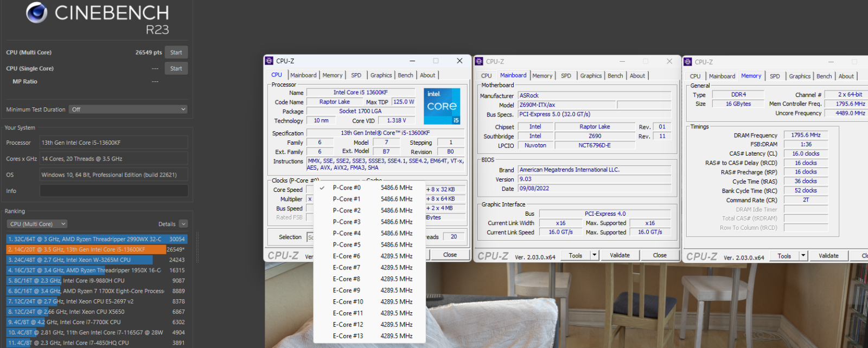Switch to Memory tab in the CPU-Z Mainboard window
The image size is (868, 348).
coord(542,76)
